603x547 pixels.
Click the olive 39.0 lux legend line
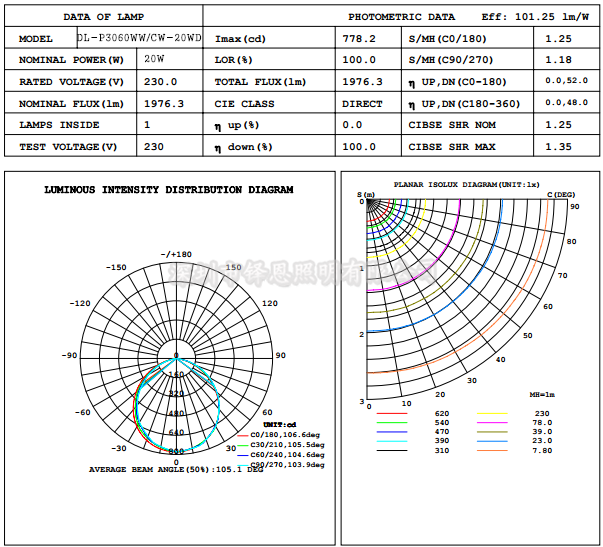(x=492, y=432)
